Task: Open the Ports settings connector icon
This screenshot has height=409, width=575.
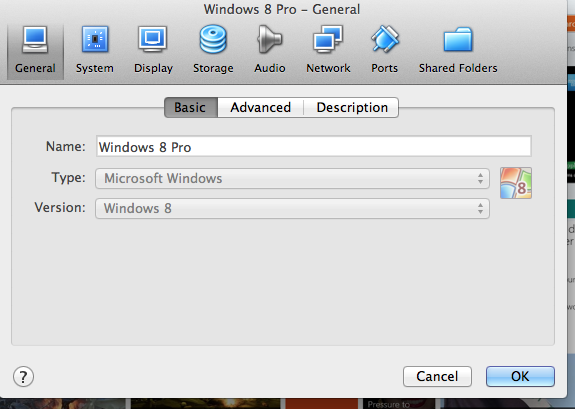Action: [385, 39]
